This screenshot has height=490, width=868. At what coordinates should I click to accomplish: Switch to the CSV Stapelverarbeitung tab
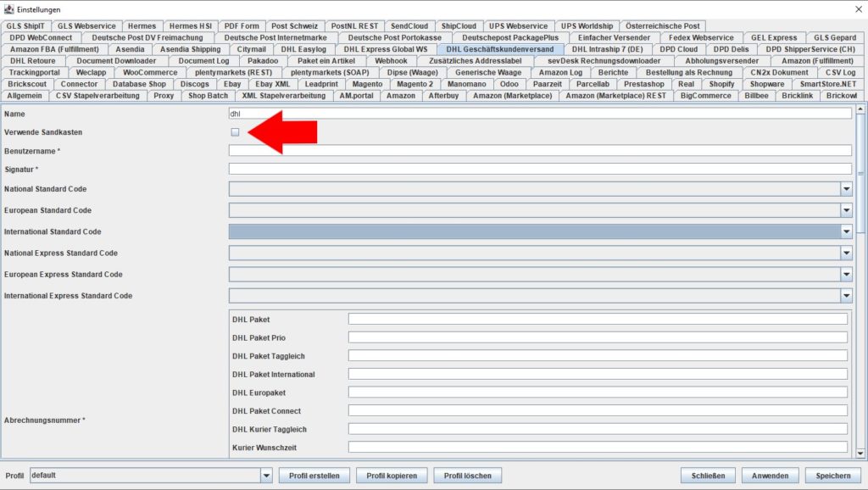pos(97,96)
